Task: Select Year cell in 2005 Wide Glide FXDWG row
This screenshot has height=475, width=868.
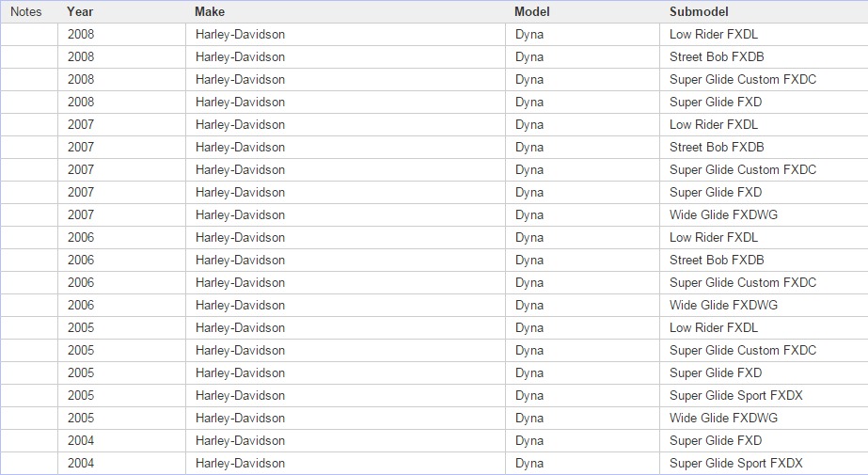Action: point(81,419)
